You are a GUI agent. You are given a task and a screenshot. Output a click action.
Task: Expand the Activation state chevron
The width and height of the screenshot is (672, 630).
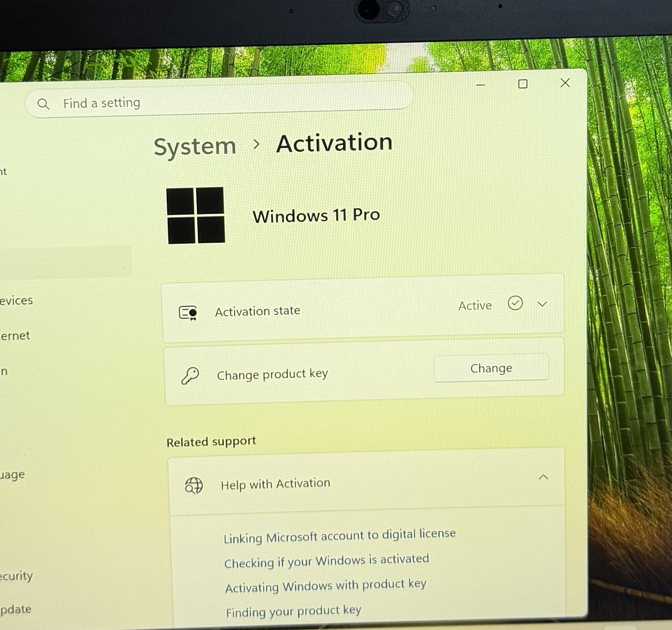542,304
